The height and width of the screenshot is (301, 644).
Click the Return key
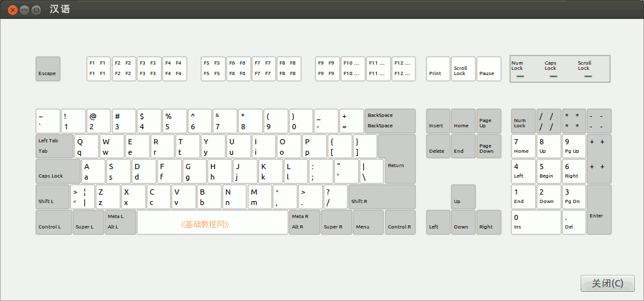[x=400, y=165]
